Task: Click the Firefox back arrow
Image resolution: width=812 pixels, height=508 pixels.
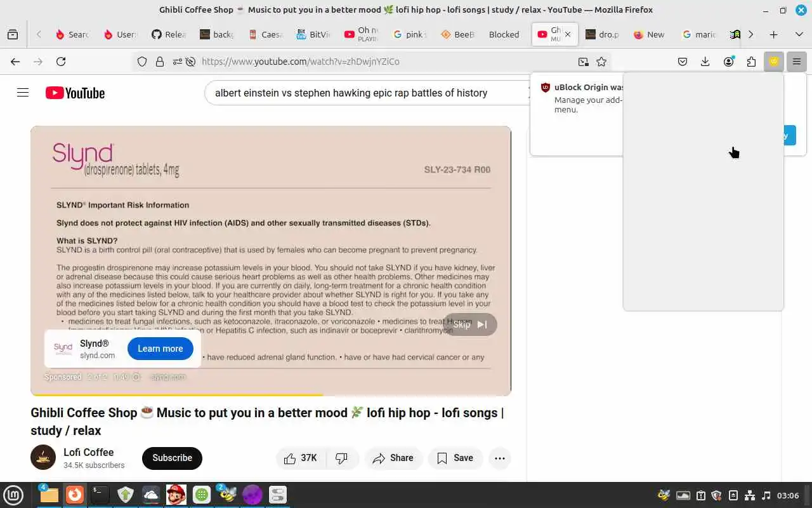Action: coord(15,62)
